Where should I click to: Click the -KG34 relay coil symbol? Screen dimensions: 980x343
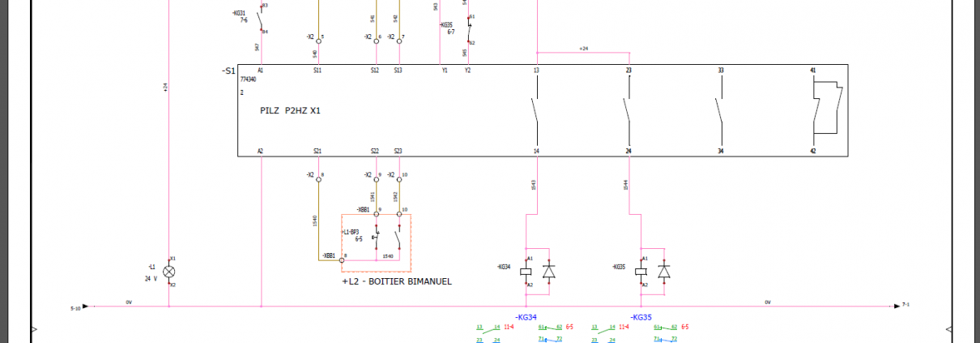(527, 272)
